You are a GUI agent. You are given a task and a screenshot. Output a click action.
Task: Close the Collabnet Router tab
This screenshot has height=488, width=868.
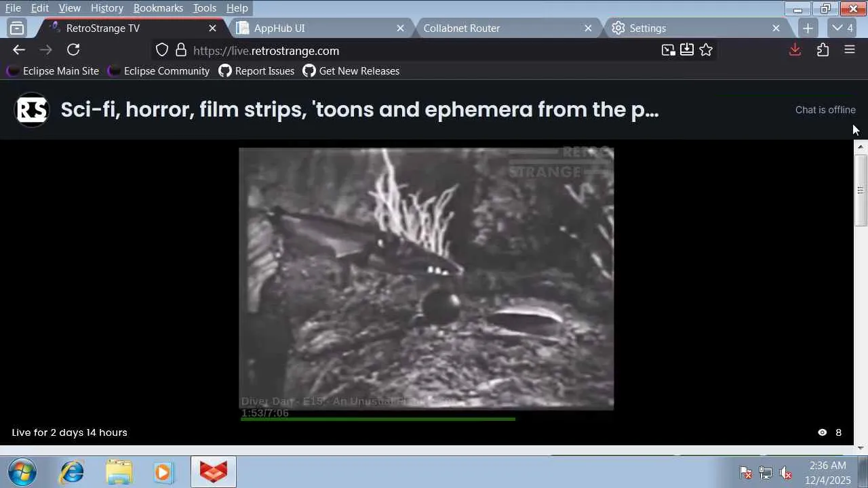(x=588, y=28)
